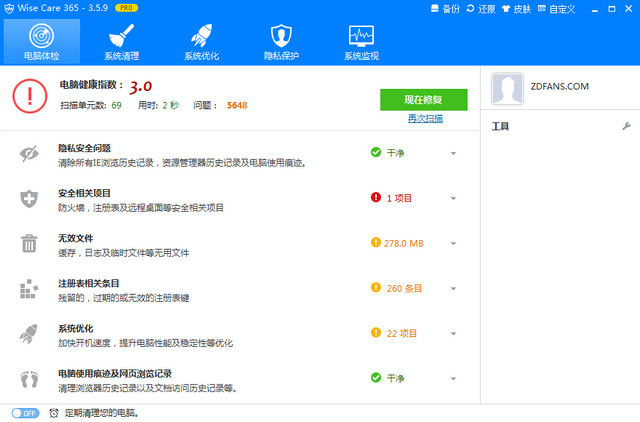
Task: Click the 再次扫描 rescan link
Action: coord(425,118)
